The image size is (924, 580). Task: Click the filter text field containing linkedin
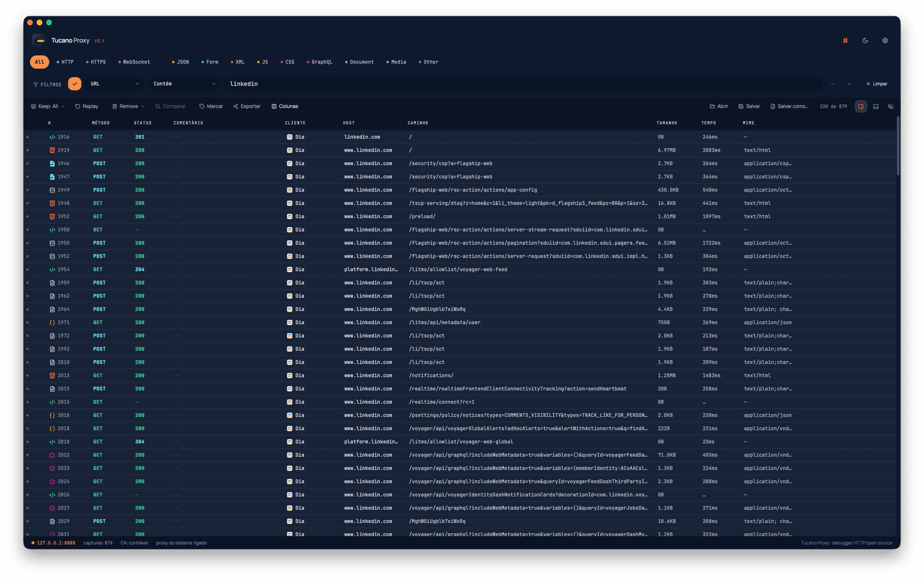pos(523,84)
